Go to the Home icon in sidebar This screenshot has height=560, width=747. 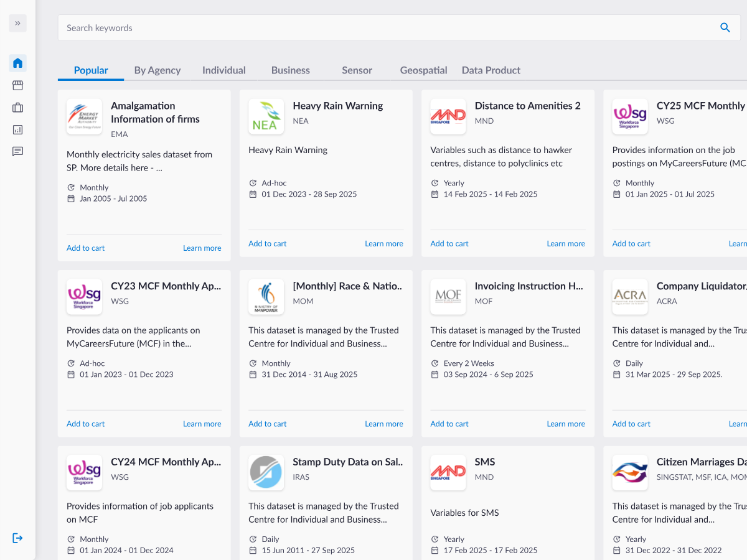click(17, 63)
